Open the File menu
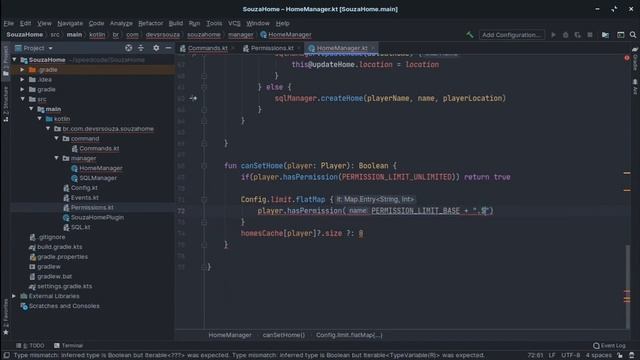Image resolution: width=640 pixels, height=360 pixels. [x=9, y=23]
